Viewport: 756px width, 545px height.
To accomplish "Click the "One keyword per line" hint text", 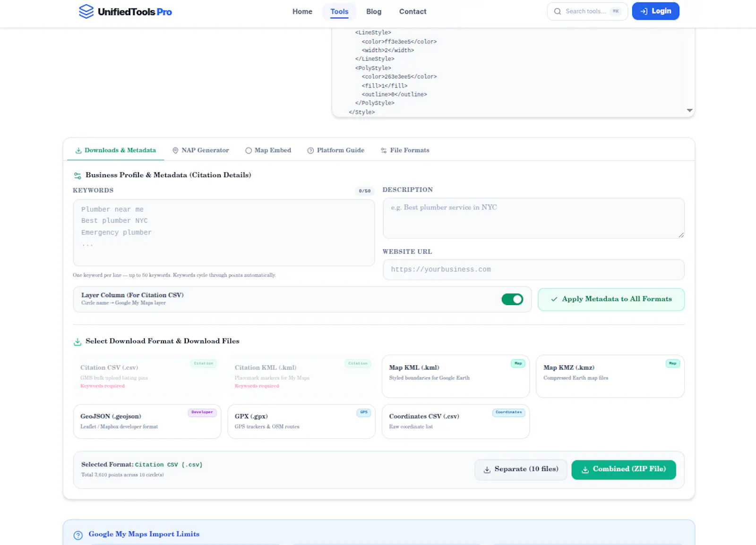I will (174, 275).
